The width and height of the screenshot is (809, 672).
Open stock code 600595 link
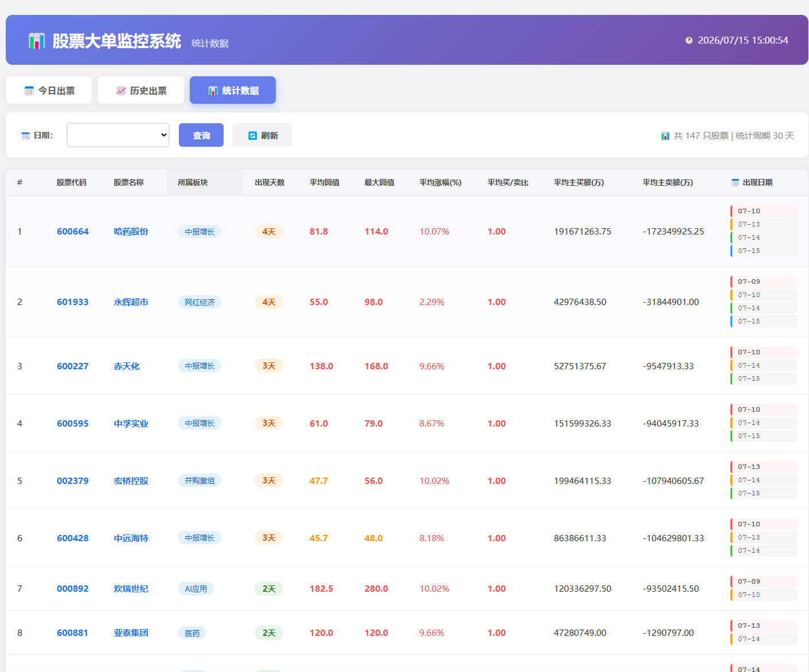pos(73,423)
